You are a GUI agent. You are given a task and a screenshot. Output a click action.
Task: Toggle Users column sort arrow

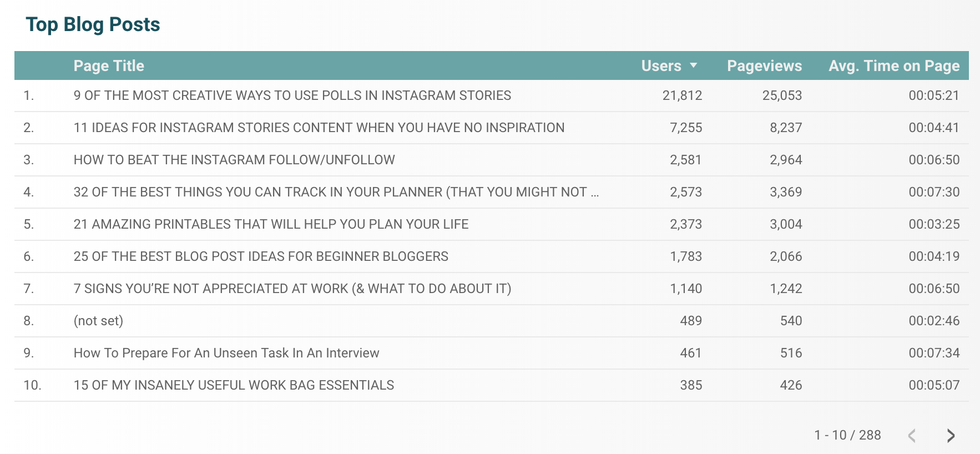coord(693,65)
